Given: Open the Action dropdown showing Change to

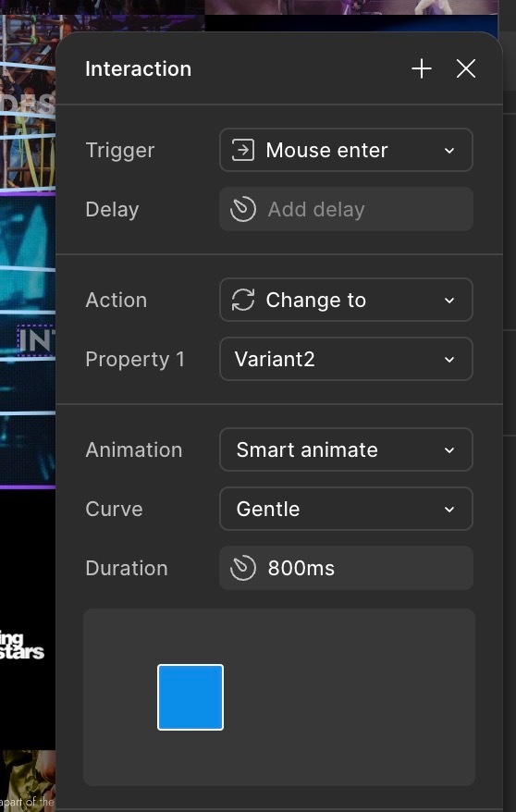Looking at the screenshot, I should 346,300.
